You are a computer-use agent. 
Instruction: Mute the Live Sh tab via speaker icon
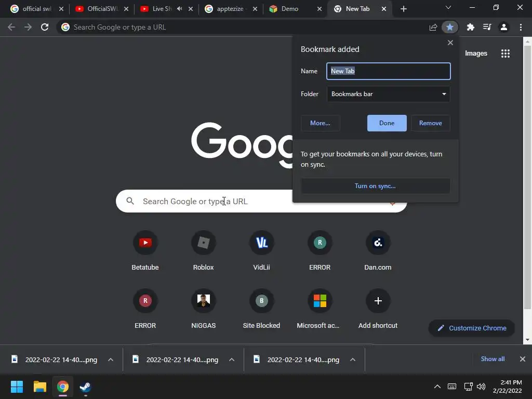pyautogui.click(x=179, y=9)
